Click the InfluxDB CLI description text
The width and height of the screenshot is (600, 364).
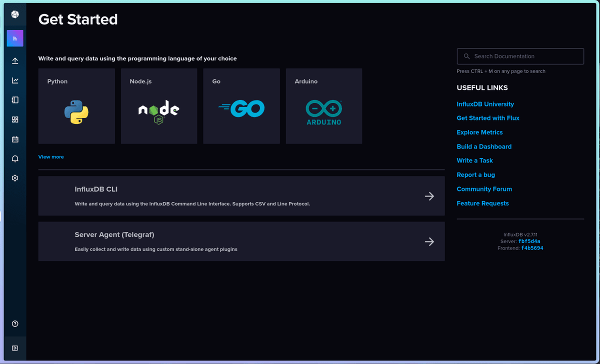pyautogui.click(x=192, y=204)
